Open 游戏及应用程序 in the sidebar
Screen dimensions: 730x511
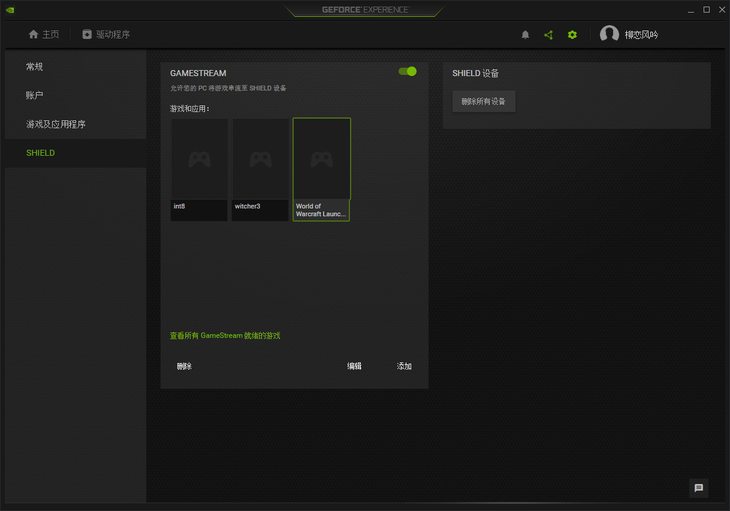[76, 124]
